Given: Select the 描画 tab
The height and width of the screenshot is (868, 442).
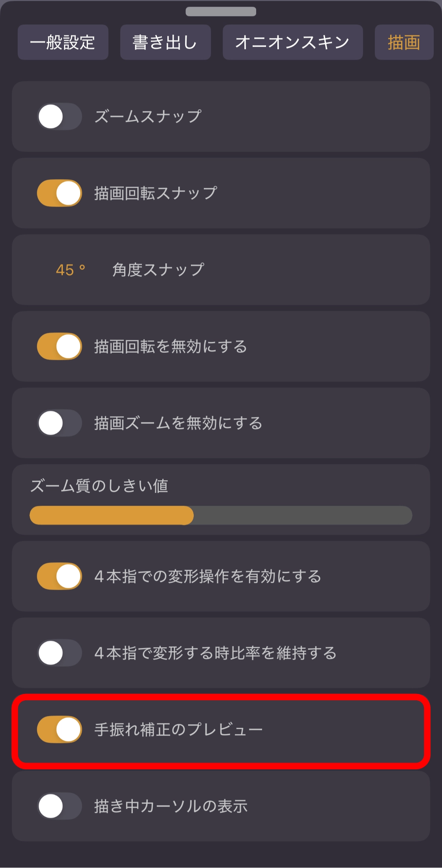Looking at the screenshot, I should click(404, 42).
